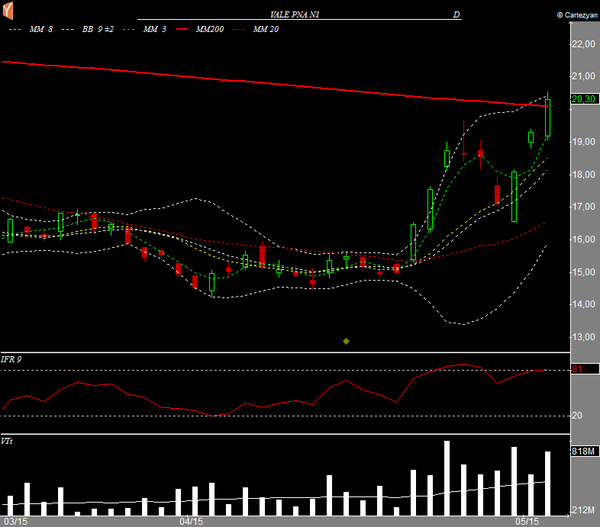Click the current price 20,30 tag
Image resolution: width=600 pixels, height=527 pixels.
582,98
